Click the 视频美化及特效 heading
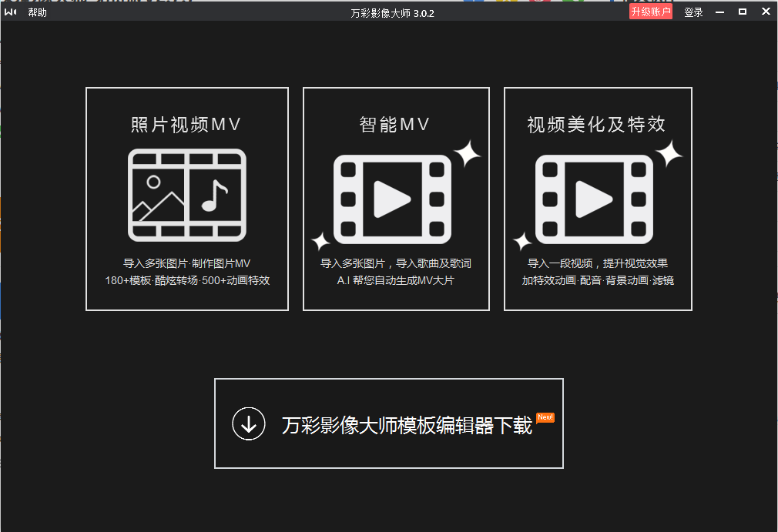 [x=596, y=124]
